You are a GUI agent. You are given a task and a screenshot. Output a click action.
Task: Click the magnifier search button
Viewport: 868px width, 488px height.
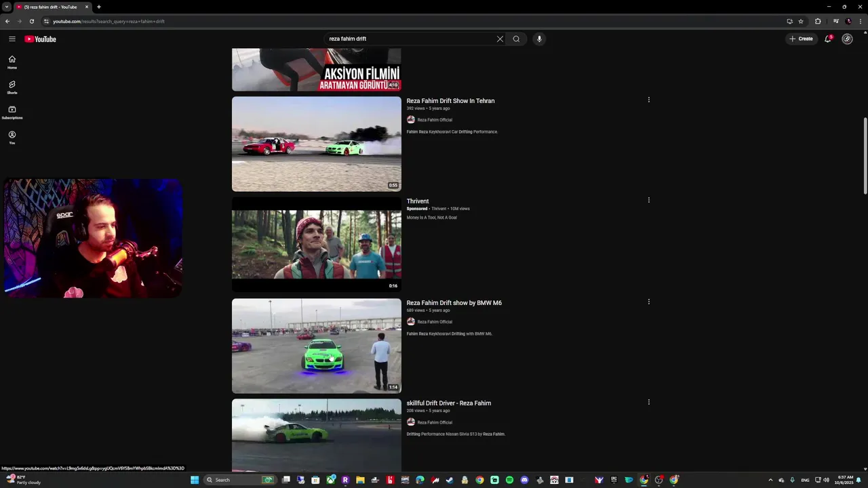[x=516, y=39]
